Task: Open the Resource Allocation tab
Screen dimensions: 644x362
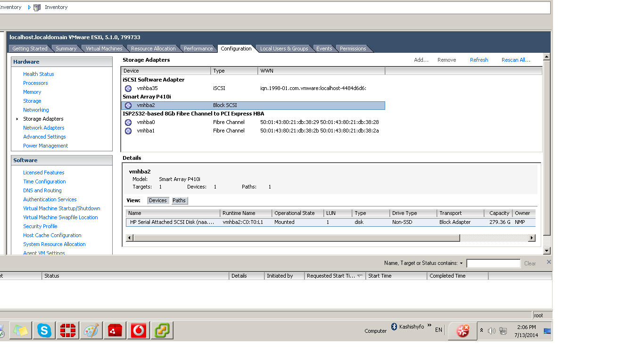Action: tap(153, 49)
